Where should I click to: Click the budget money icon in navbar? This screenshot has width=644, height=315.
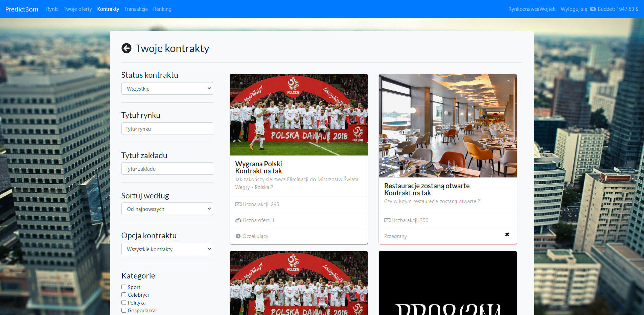593,9
